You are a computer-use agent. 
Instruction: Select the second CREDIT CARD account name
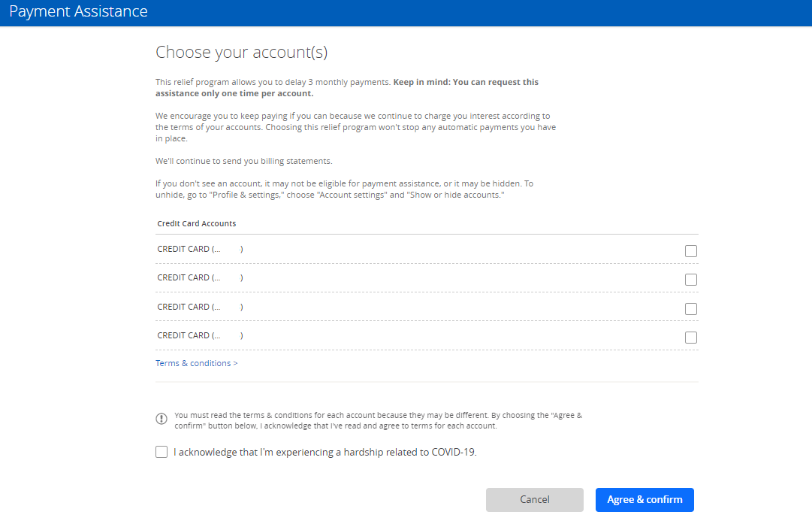[199, 277]
